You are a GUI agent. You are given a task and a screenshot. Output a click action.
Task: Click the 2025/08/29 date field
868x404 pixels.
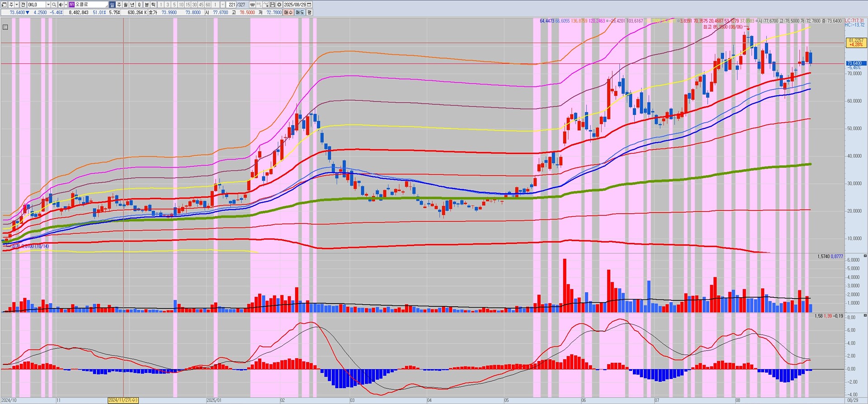coord(295,5)
